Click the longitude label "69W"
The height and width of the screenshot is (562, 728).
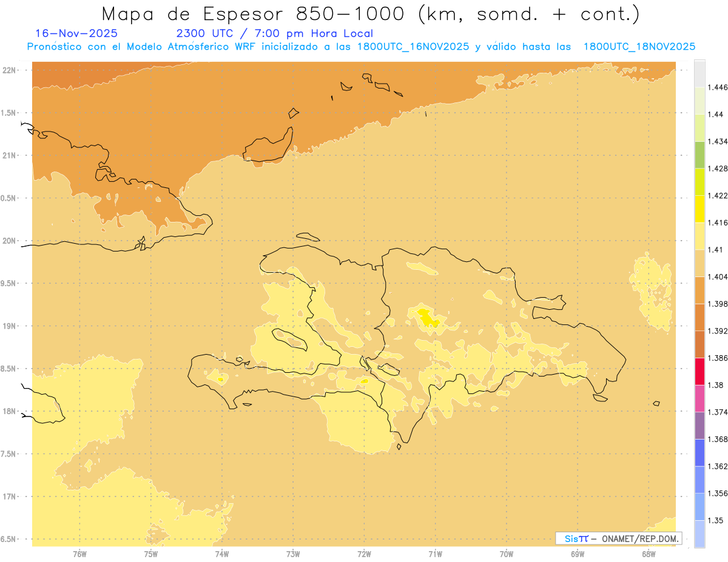coord(578,554)
